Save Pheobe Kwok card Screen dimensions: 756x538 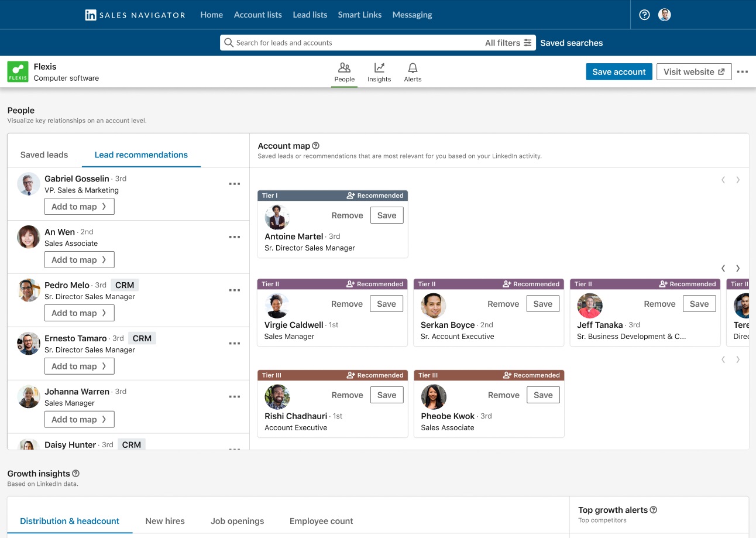(x=543, y=395)
